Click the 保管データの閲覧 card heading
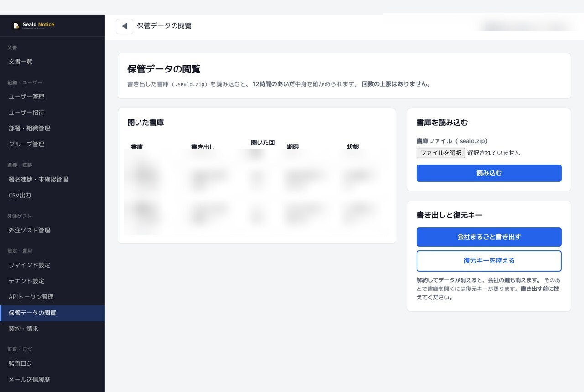 tap(164, 69)
